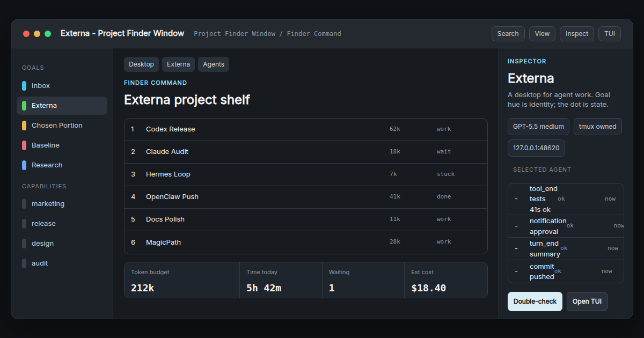This screenshot has height=338, width=644.
Task: Click the Finder Command path text
Action: [x=314, y=34]
